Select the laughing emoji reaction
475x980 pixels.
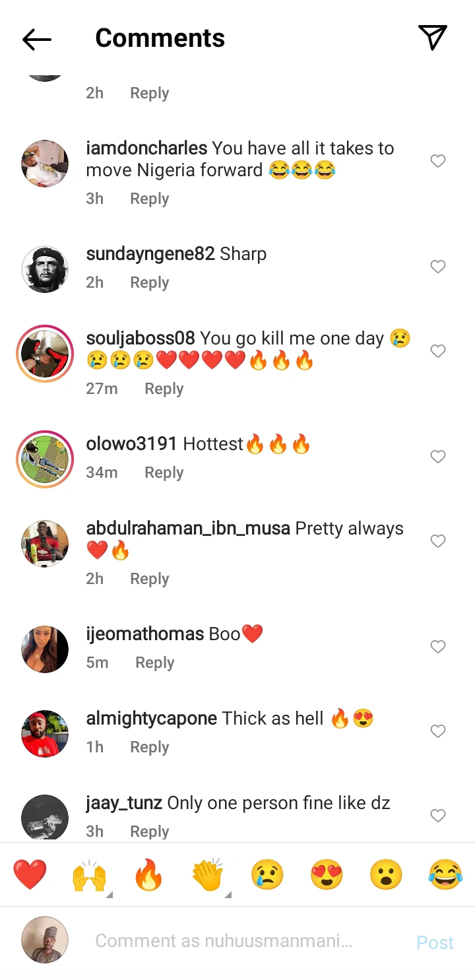tap(445, 874)
